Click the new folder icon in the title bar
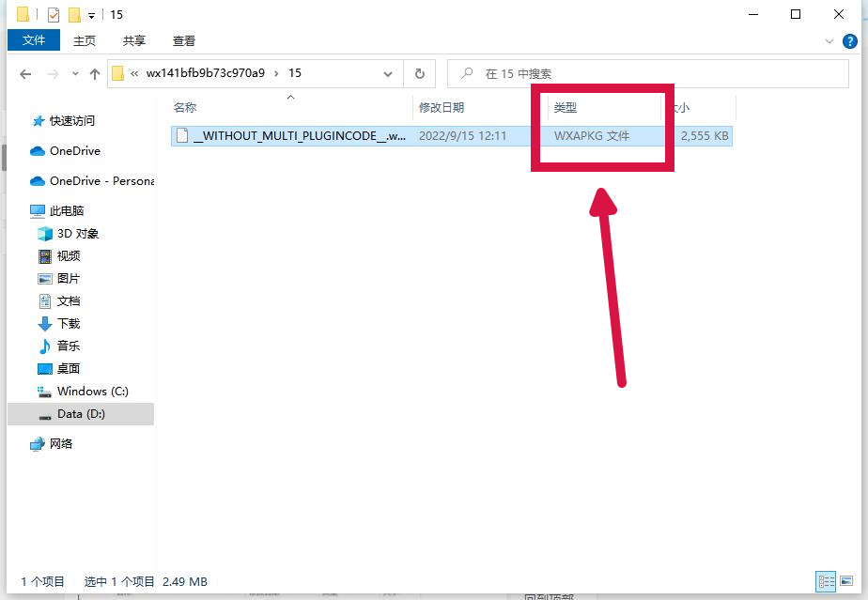This screenshot has width=868, height=600. (x=74, y=14)
